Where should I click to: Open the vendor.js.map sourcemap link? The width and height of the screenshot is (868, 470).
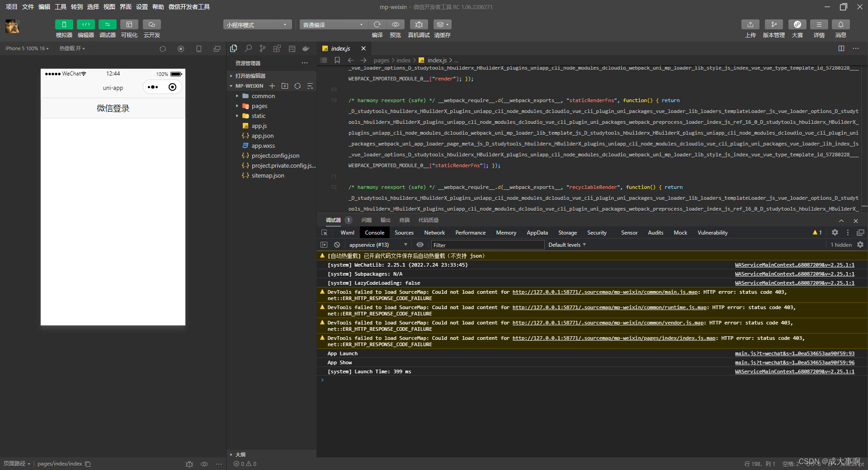tap(608, 323)
